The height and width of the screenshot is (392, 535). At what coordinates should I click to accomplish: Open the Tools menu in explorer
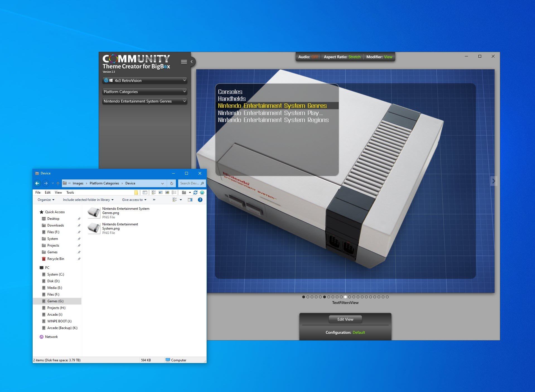[x=70, y=193]
